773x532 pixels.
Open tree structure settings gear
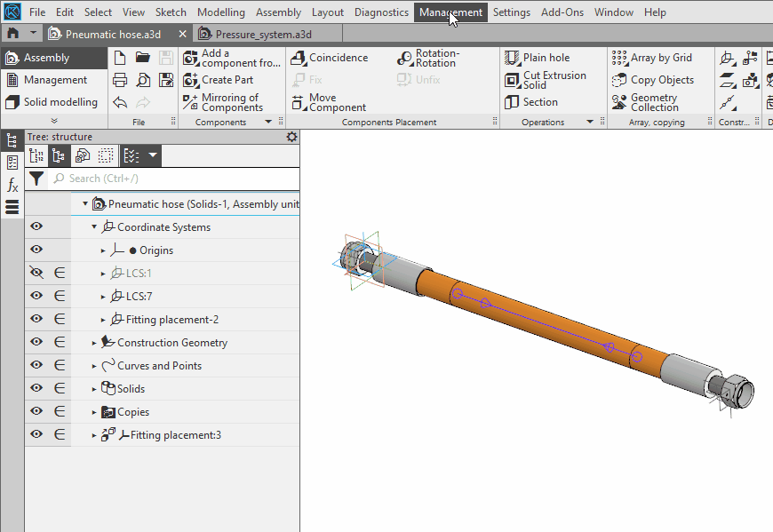pyautogui.click(x=291, y=137)
